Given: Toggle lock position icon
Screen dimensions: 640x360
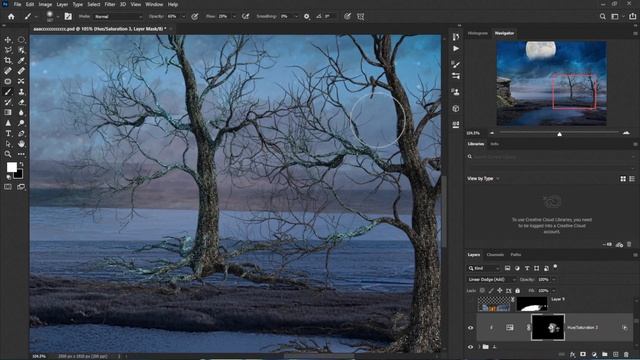Looking at the screenshot, I should [500, 291].
